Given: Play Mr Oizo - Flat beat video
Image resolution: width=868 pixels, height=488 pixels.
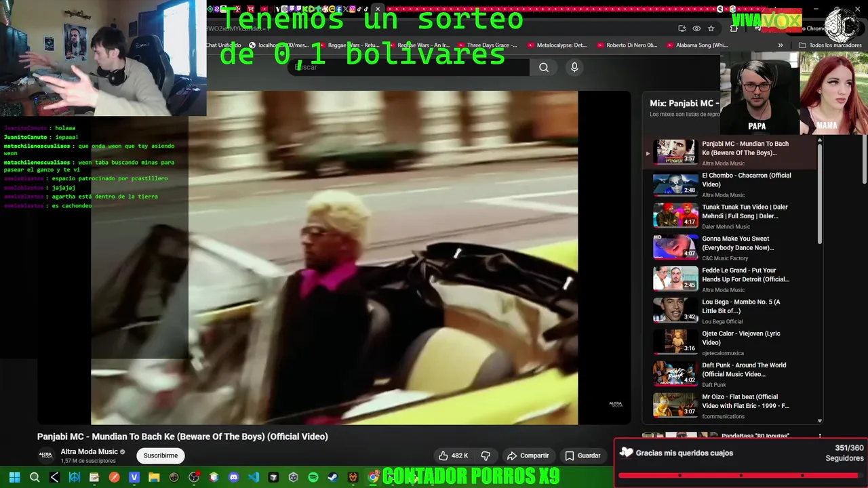Looking at the screenshot, I should [729, 406].
